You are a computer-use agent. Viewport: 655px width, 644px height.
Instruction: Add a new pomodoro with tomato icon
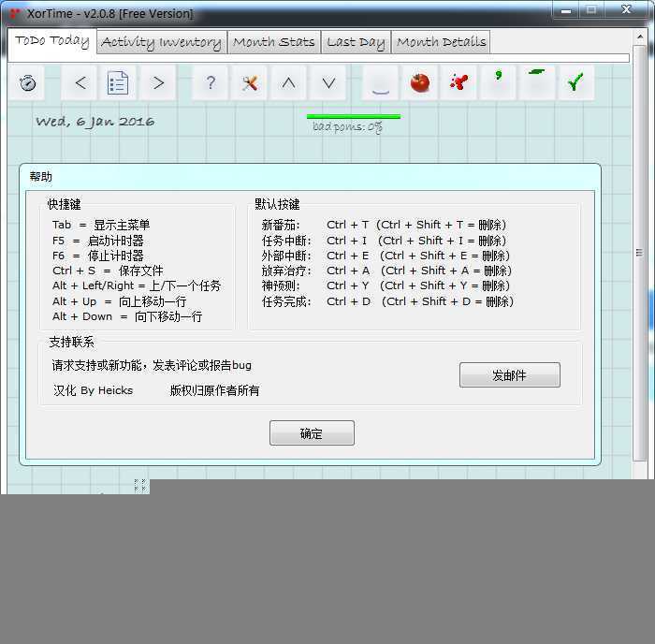pos(419,83)
